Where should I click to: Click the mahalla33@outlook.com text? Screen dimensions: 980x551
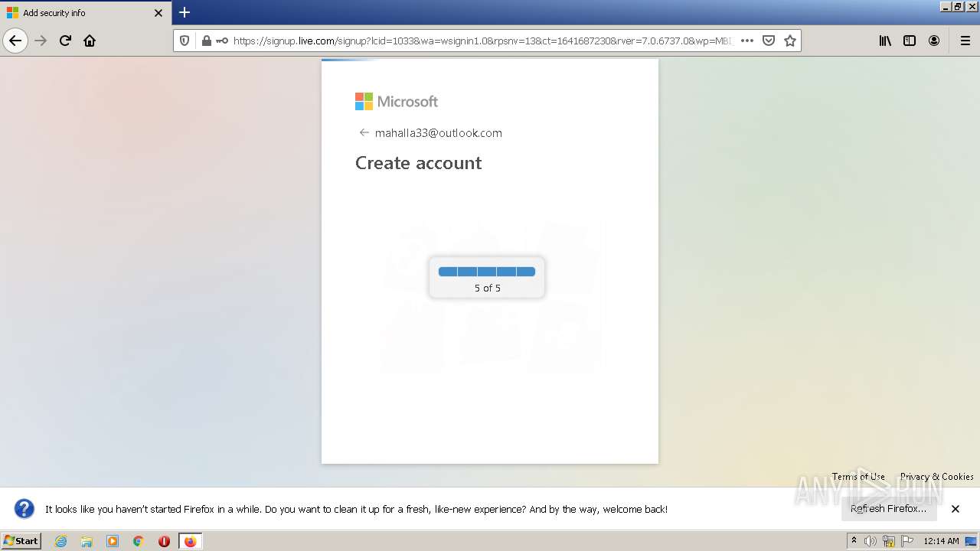tap(439, 132)
